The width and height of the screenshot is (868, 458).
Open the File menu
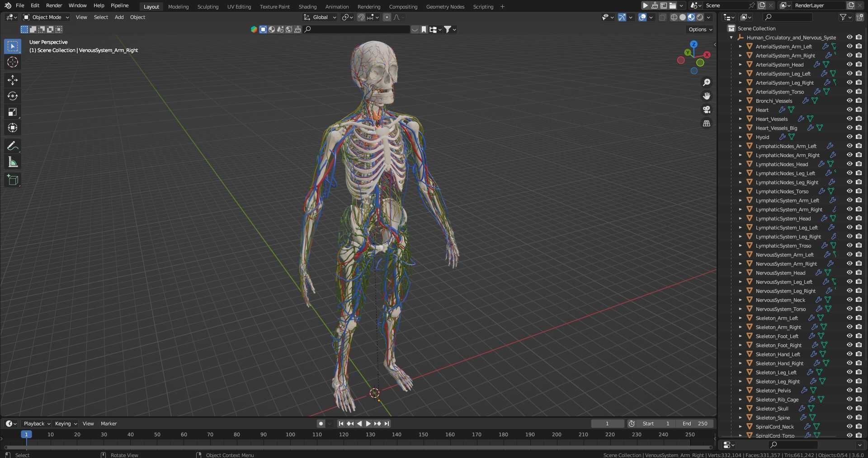tap(20, 5)
